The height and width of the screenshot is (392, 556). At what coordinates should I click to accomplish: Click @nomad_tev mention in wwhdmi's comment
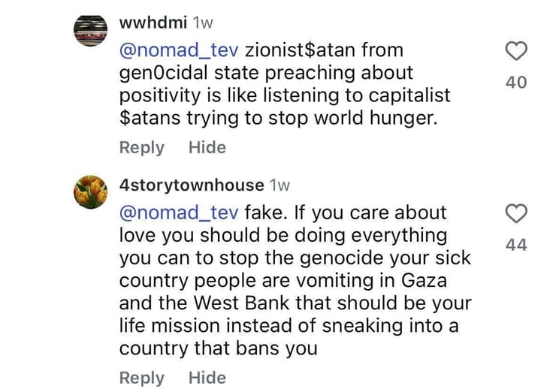pos(179,50)
